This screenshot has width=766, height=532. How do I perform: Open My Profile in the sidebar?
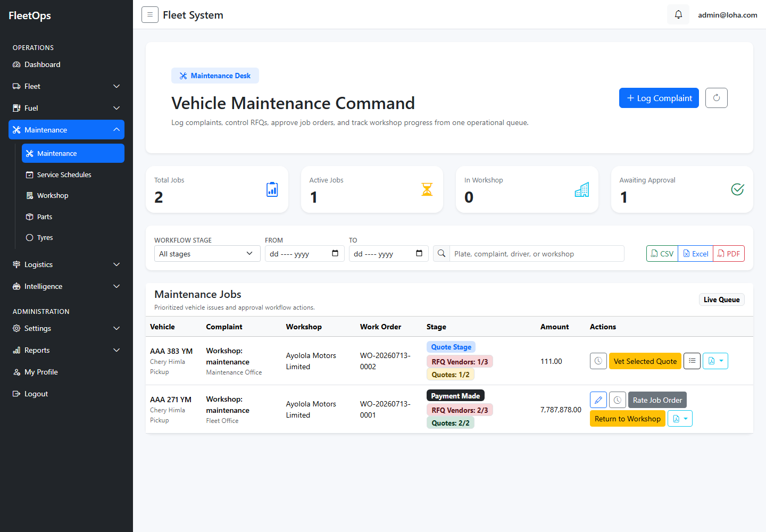(66, 372)
